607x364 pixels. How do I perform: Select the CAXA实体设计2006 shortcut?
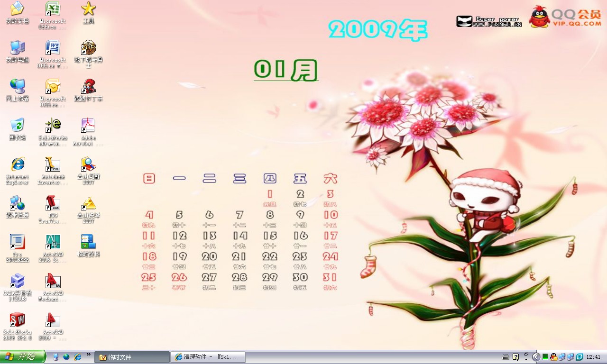coord(17,288)
